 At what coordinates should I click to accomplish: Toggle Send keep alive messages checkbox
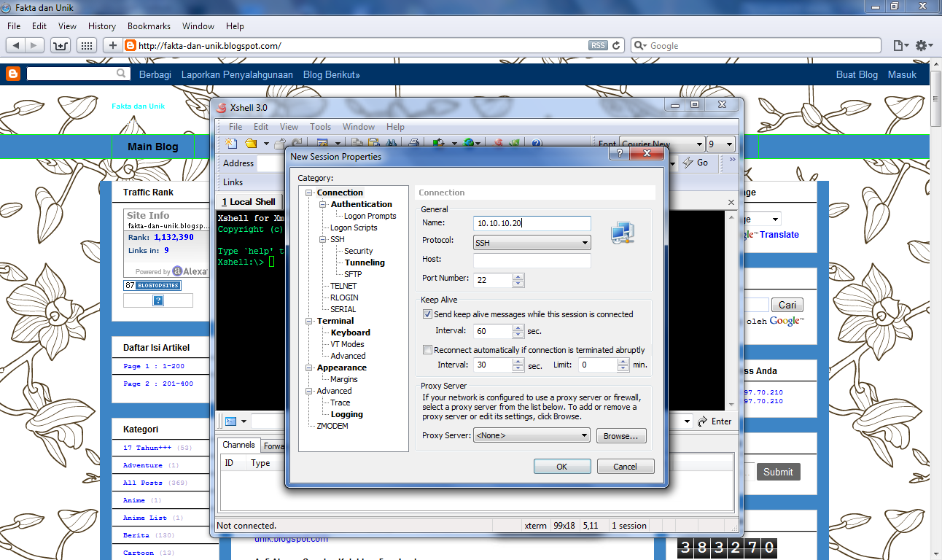click(x=428, y=314)
